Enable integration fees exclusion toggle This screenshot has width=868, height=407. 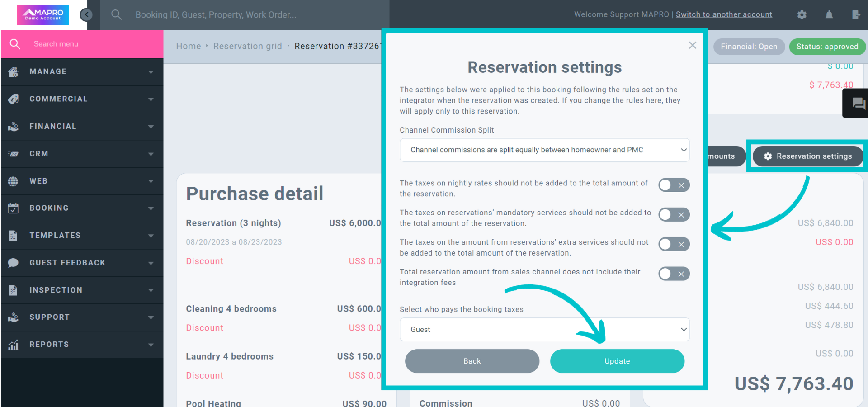coord(674,274)
